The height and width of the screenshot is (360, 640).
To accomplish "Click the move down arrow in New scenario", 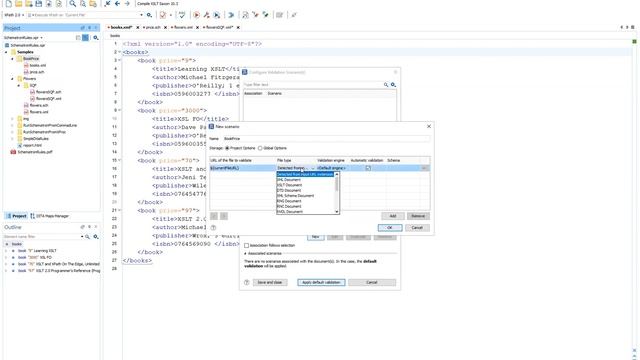I will (224, 216).
